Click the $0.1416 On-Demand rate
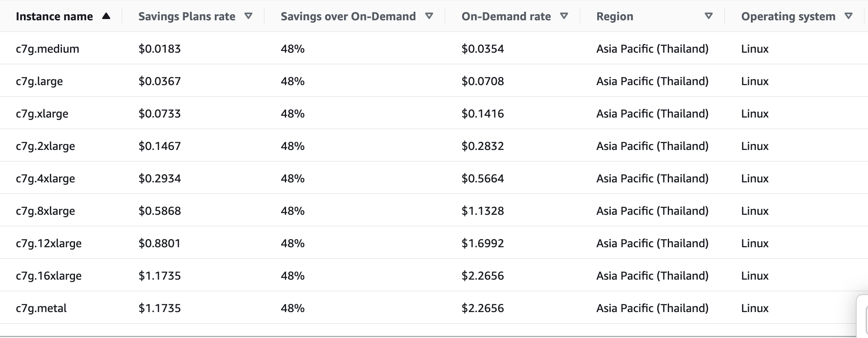The width and height of the screenshot is (868, 338). [483, 113]
